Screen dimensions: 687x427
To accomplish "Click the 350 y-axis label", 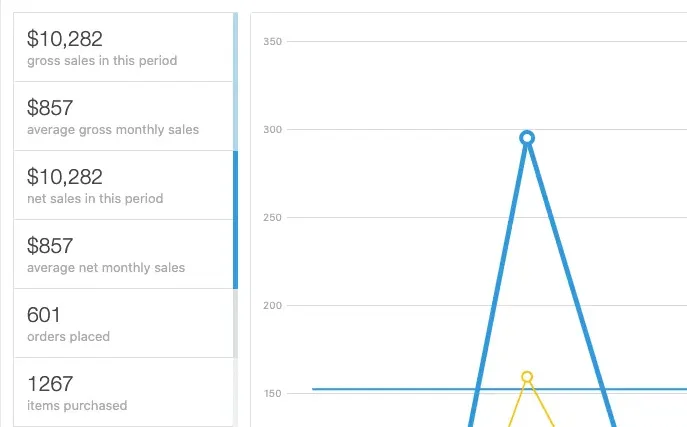I will tap(272, 41).
